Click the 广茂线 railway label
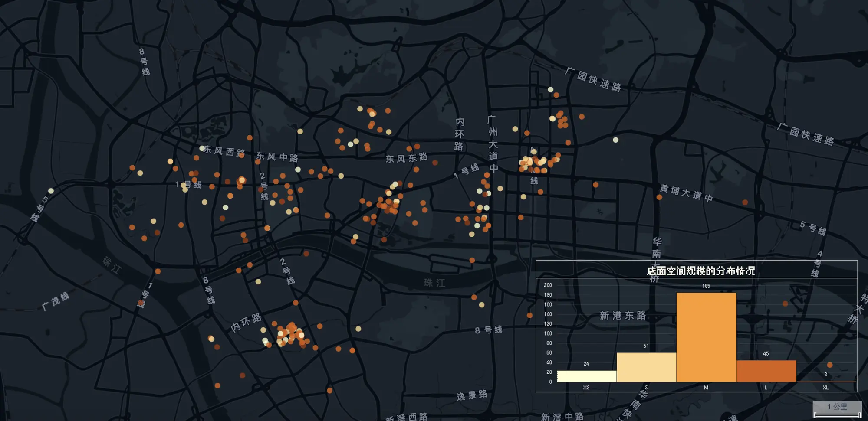This screenshot has width=868, height=421. pyautogui.click(x=56, y=301)
